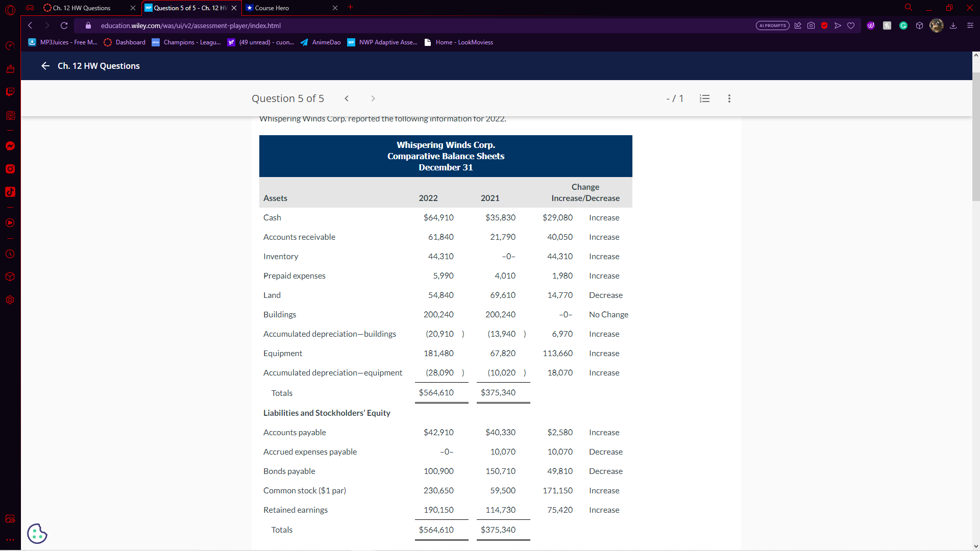Go to the previous question chevron

click(347, 98)
